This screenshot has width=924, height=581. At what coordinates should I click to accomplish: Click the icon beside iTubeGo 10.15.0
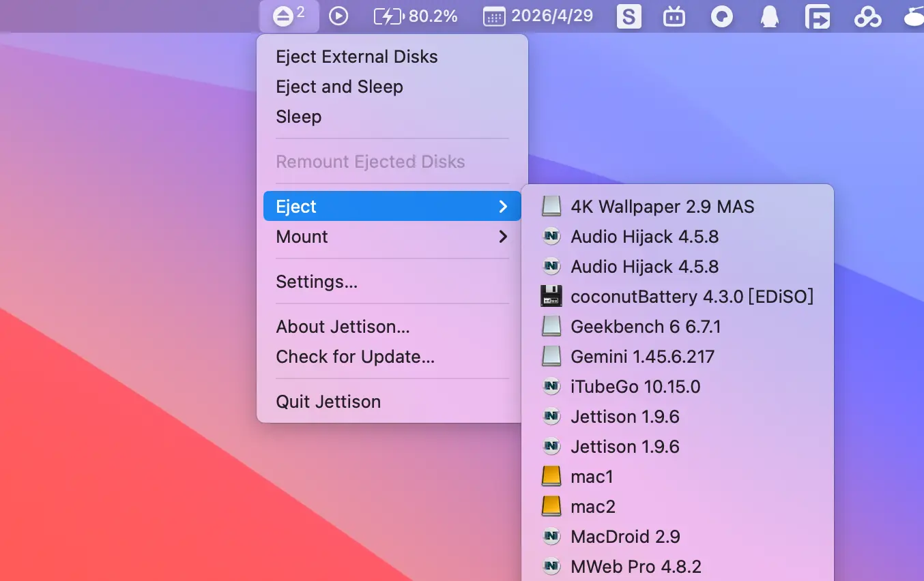click(551, 387)
